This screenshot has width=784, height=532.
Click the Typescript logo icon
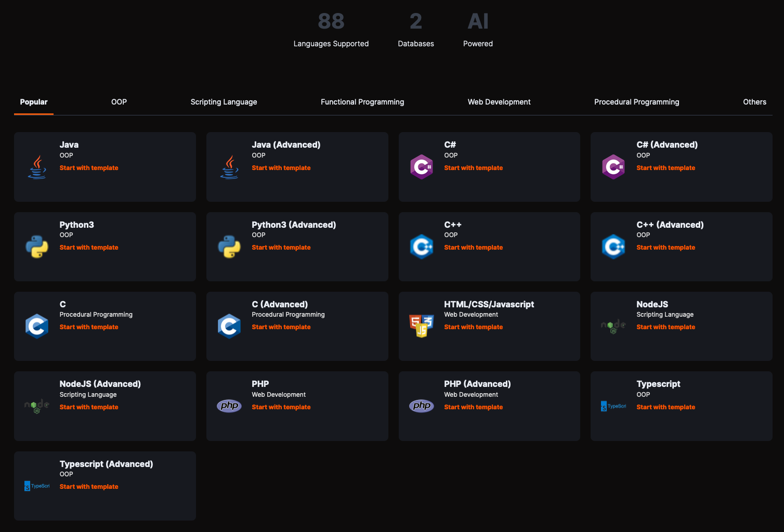[613, 406]
